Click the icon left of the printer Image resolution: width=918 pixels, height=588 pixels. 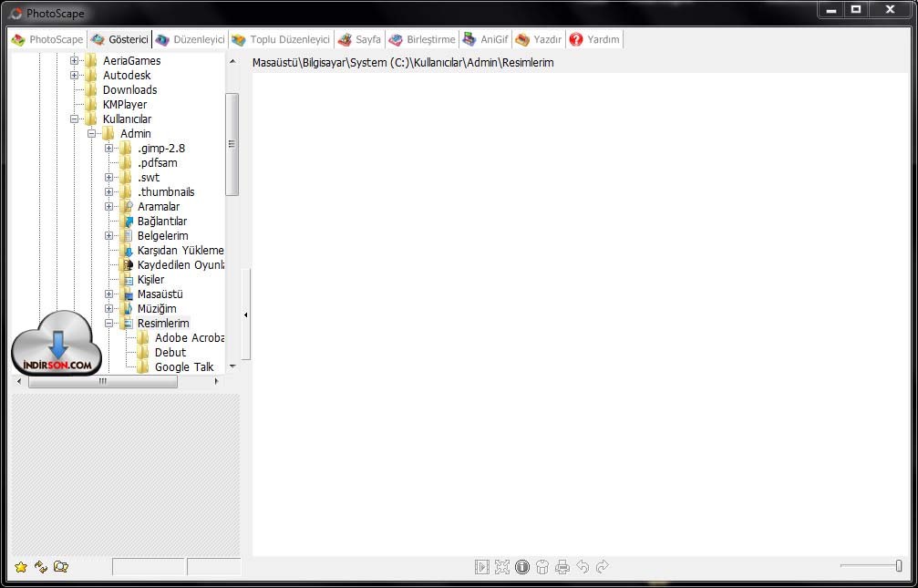click(x=542, y=567)
